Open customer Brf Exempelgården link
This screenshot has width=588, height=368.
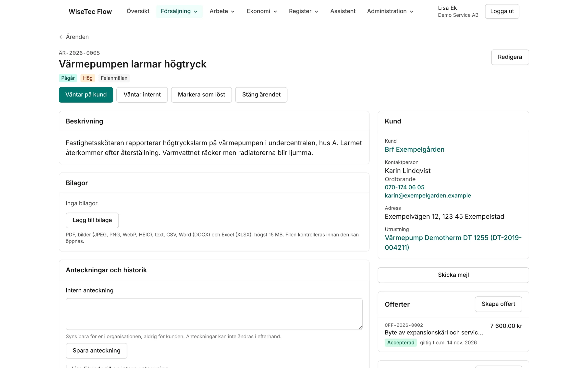tap(415, 149)
